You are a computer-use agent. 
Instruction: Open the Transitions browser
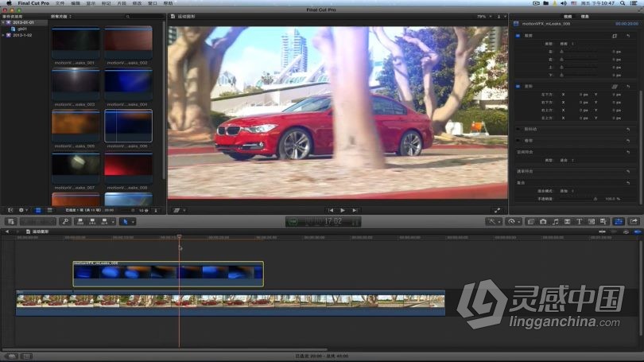tap(567, 221)
